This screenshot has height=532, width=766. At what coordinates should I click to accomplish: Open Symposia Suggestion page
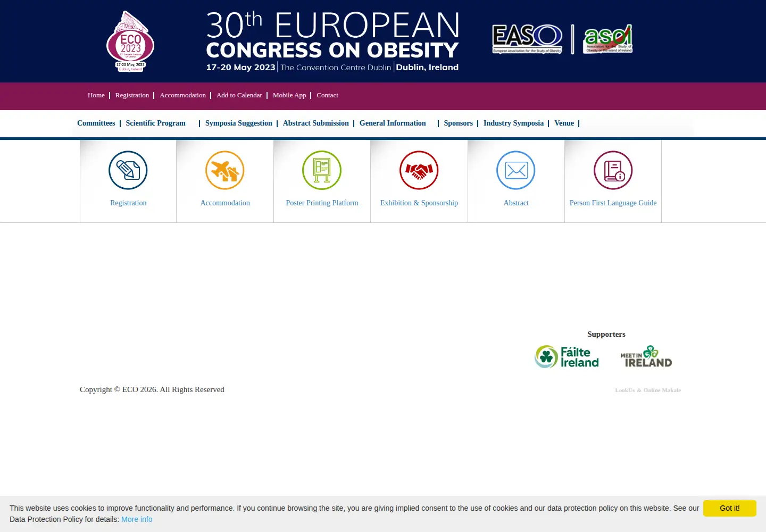click(239, 123)
